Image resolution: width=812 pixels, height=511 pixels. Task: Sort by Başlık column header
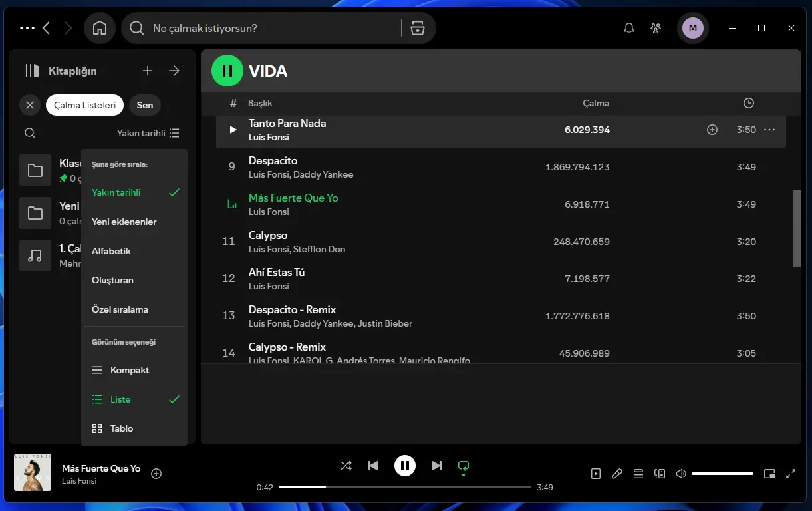260,103
